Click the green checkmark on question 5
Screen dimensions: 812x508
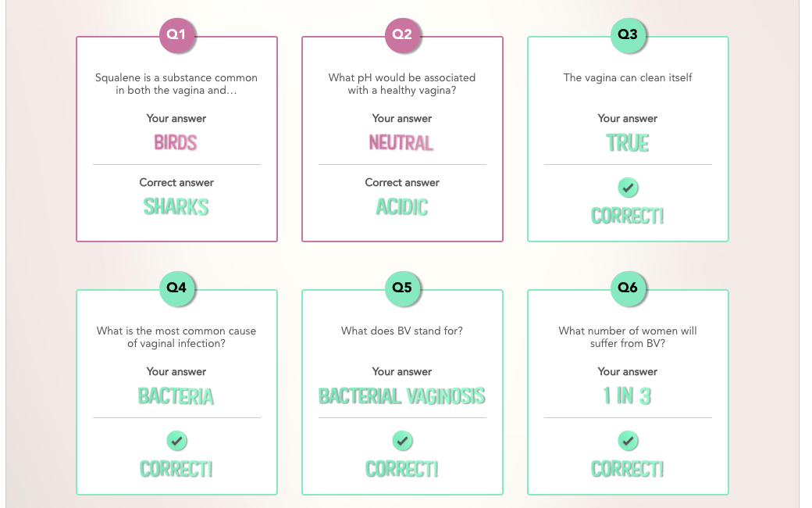point(402,441)
